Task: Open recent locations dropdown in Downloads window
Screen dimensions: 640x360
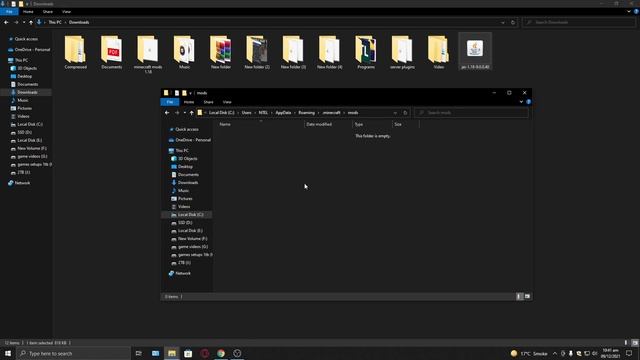Action: 24,22
